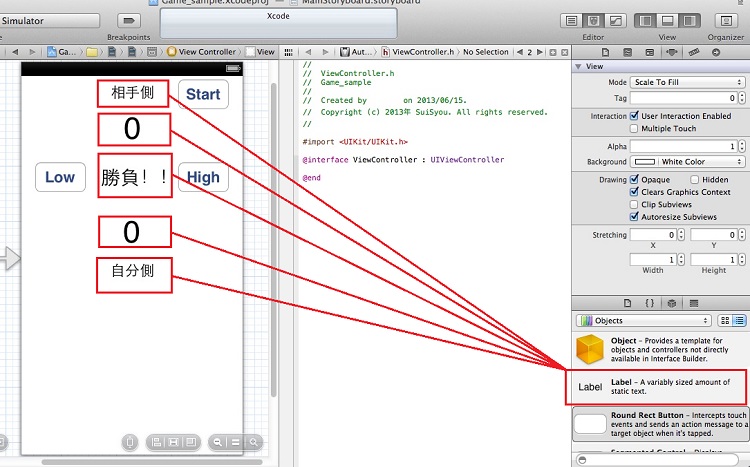Click the High button on canvas
Viewport: 750px width, 467px height.
(x=203, y=177)
